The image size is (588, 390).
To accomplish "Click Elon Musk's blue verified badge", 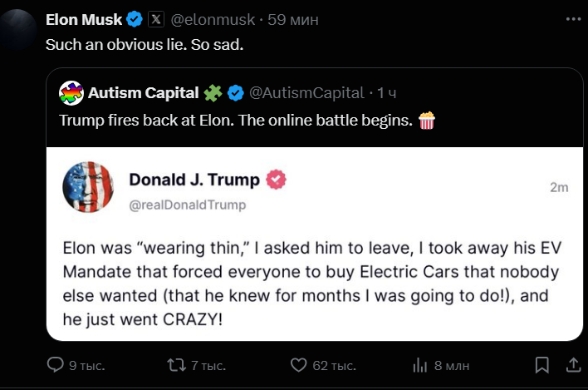I will pos(134,19).
